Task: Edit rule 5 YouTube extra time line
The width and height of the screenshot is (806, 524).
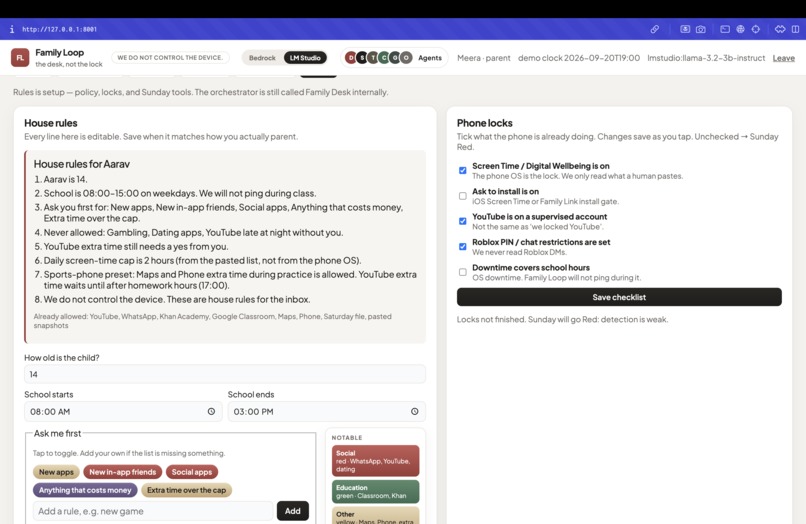Action: click(x=136, y=246)
